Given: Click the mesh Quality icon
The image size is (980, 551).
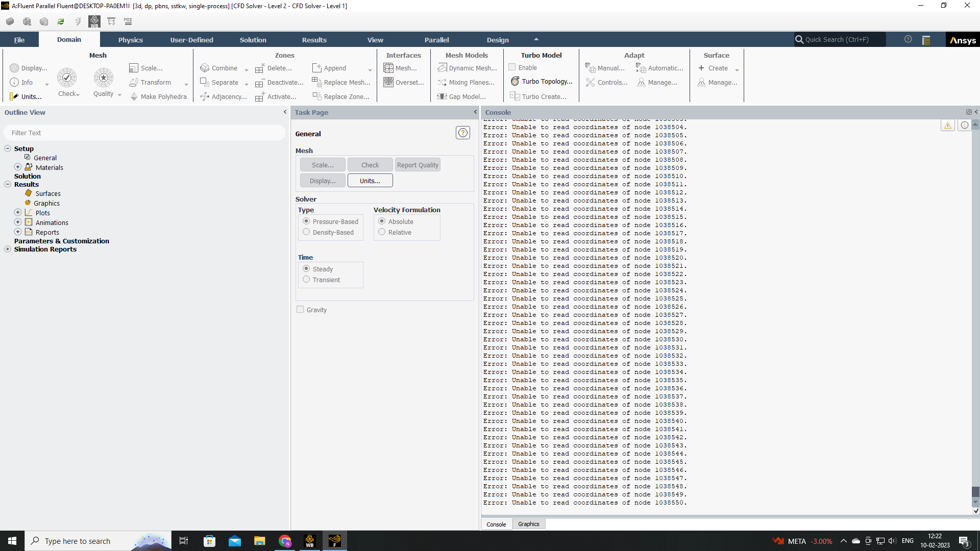Looking at the screenshot, I should pyautogui.click(x=104, y=78).
